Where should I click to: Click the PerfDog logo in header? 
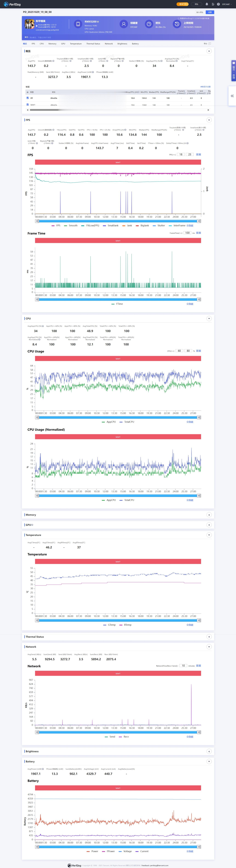(12, 4)
